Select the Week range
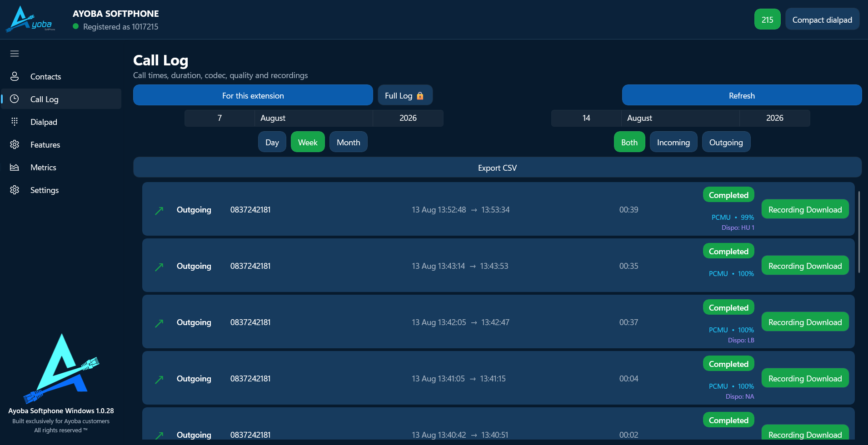Viewport: 868px width, 445px height. click(308, 142)
